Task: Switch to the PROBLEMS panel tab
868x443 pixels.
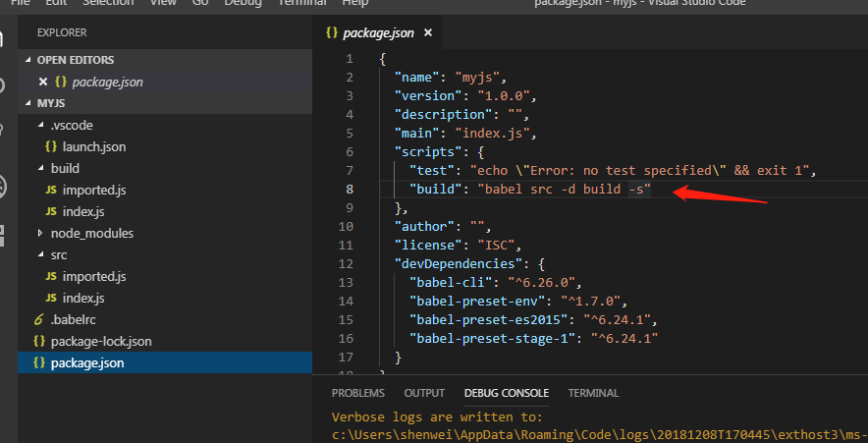Action: (x=357, y=393)
